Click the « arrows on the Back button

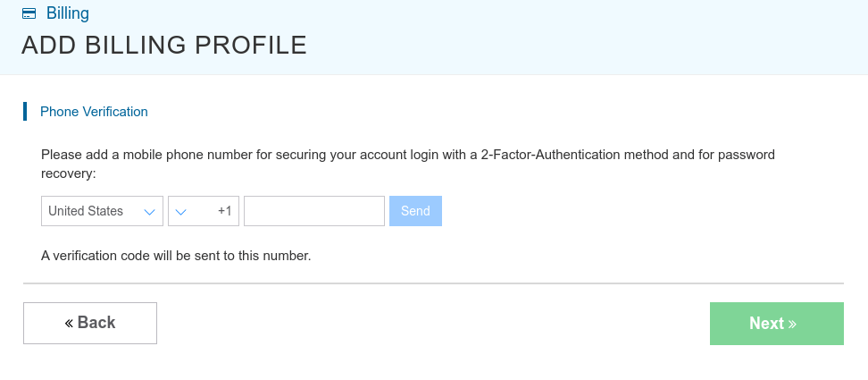[x=69, y=323]
